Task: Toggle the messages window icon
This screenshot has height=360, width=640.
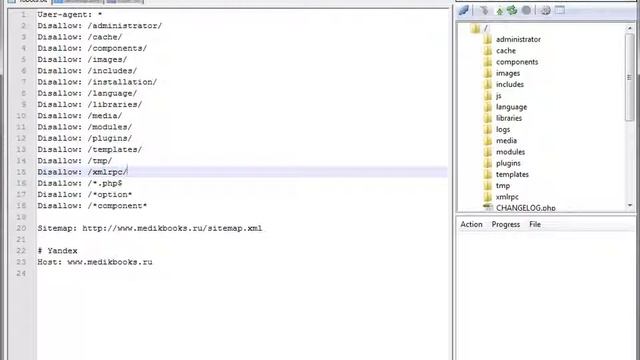Action: click(x=560, y=10)
